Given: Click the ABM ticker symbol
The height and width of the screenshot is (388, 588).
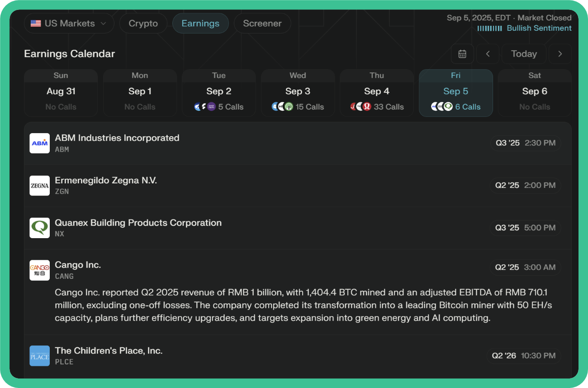Looking at the screenshot, I should [x=62, y=149].
